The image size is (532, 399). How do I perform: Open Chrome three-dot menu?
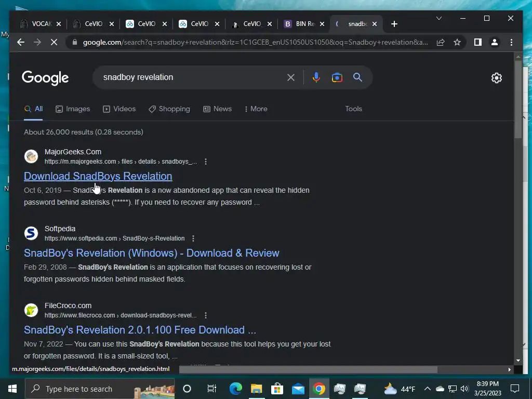pos(511,42)
